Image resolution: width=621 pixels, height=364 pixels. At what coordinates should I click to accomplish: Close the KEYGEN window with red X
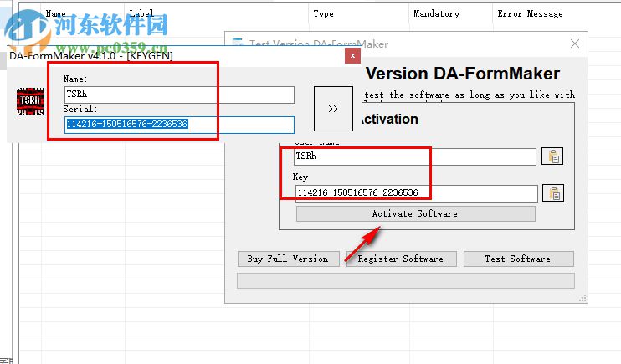coord(352,56)
